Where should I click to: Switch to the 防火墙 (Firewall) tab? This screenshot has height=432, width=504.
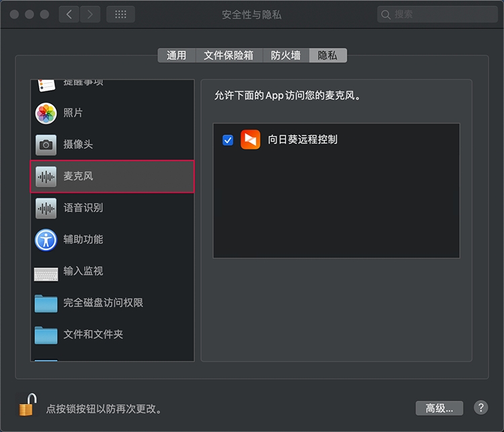click(286, 55)
